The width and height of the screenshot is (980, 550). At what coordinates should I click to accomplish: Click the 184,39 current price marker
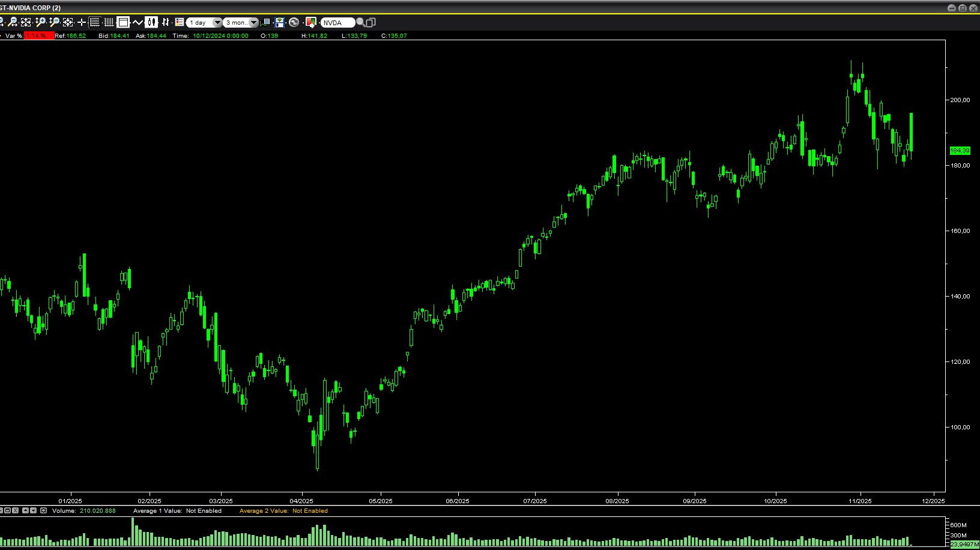(960, 150)
